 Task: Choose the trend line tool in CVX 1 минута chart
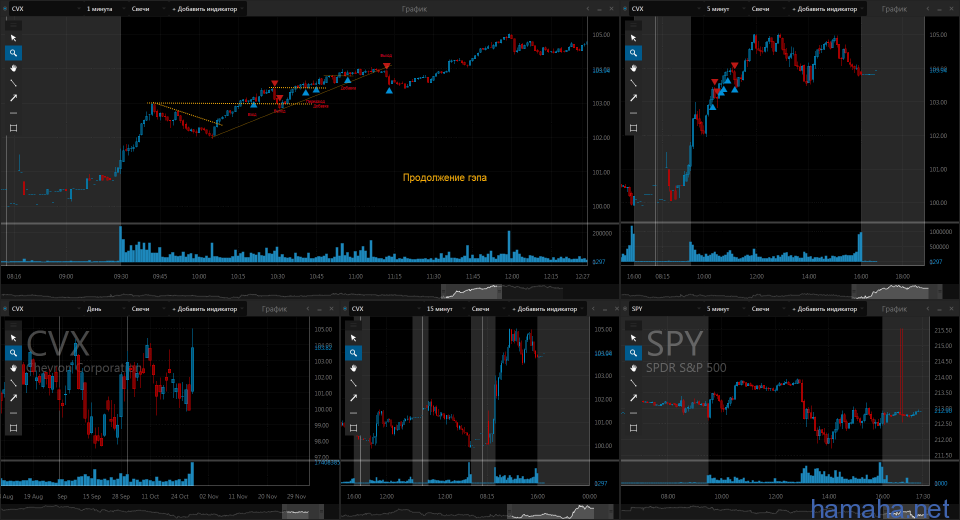click(x=13, y=83)
